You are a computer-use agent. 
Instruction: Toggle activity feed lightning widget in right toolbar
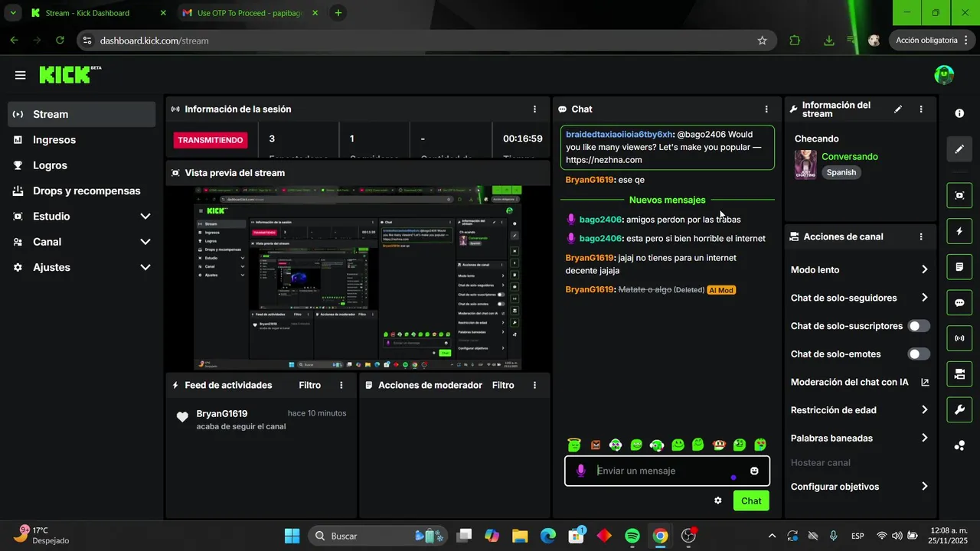pos(959,231)
